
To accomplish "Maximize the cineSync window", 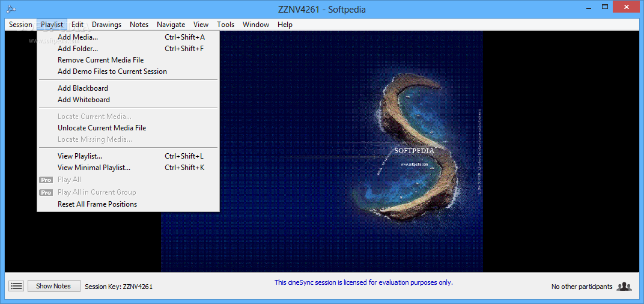I will click(605, 7).
